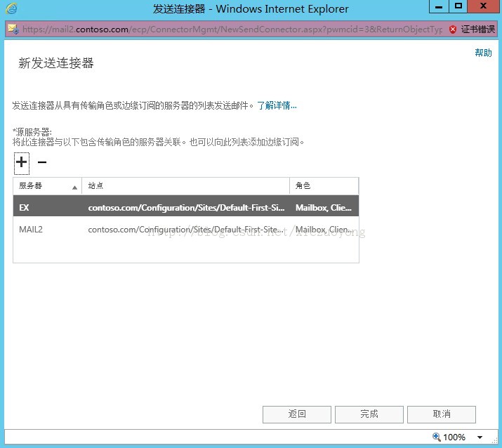Cancel with the 取消 button

coord(442,414)
